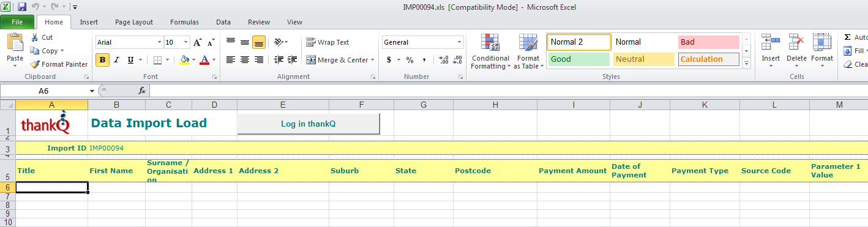
Task: Click the Orientation text angle icon
Action: click(x=279, y=42)
